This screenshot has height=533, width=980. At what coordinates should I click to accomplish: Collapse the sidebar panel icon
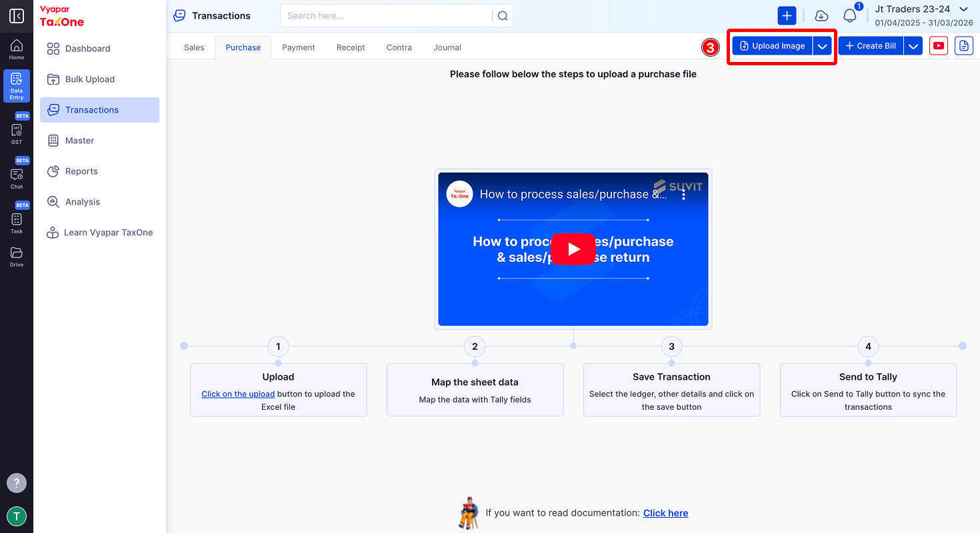pyautogui.click(x=17, y=16)
